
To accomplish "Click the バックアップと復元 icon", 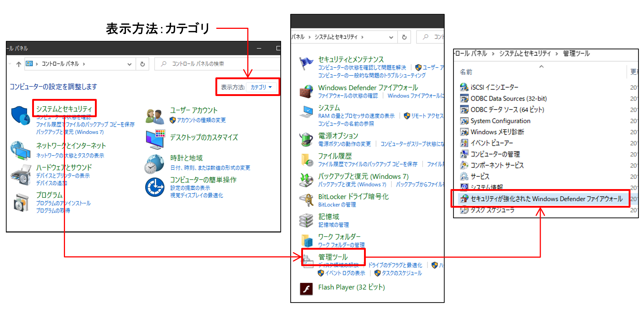I will coord(306,180).
